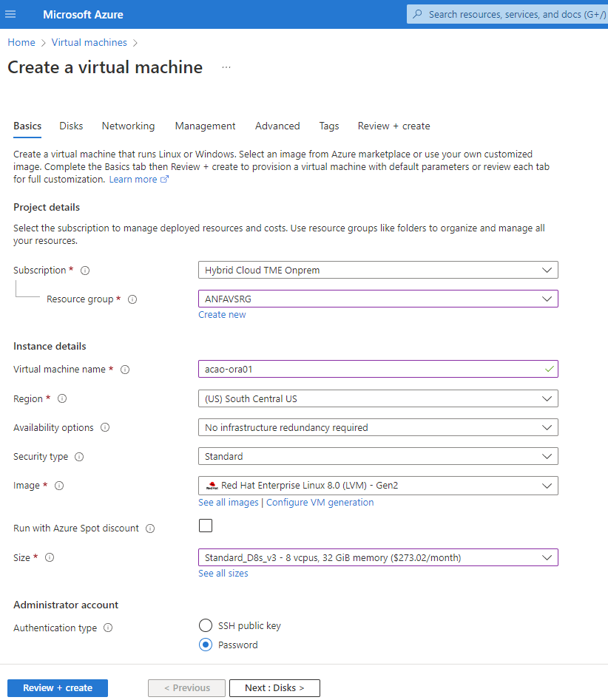The height and width of the screenshot is (700, 608).
Task: Select SSH public key authentication
Action: click(206, 626)
